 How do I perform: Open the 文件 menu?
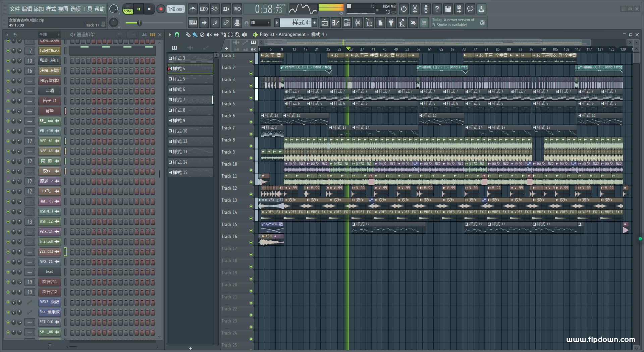coord(14,9)
